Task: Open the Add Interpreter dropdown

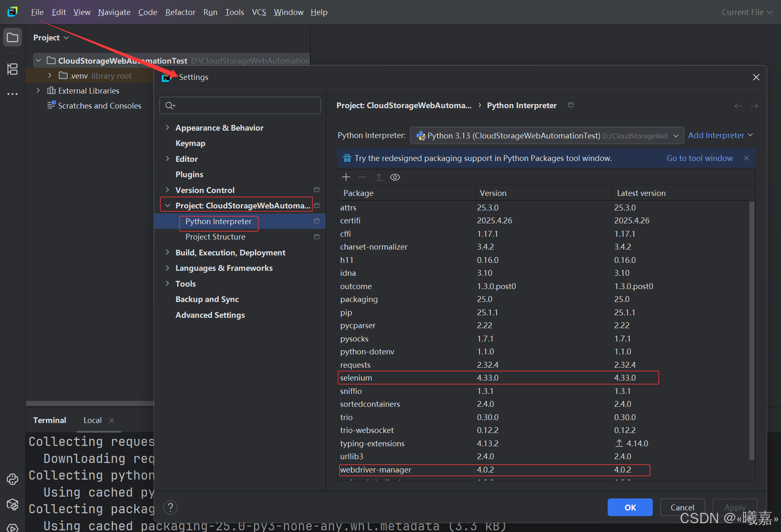Action: point(720,135)
